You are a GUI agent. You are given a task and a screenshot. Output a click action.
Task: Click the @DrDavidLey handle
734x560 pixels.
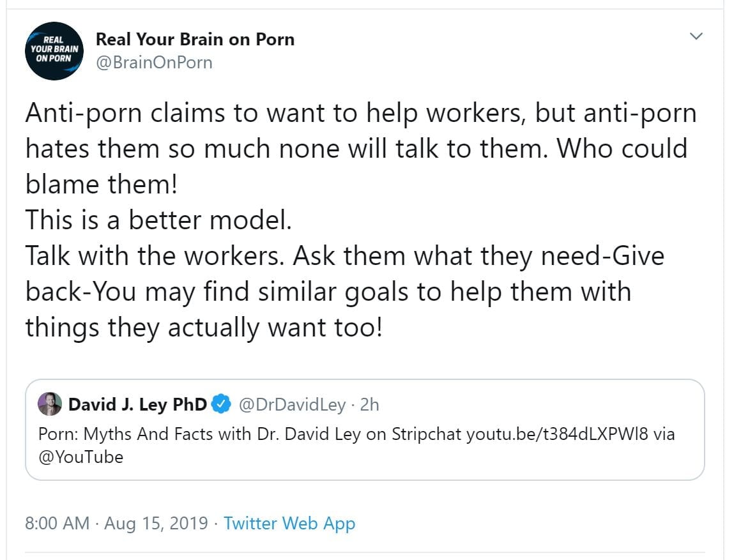point(292,404)
